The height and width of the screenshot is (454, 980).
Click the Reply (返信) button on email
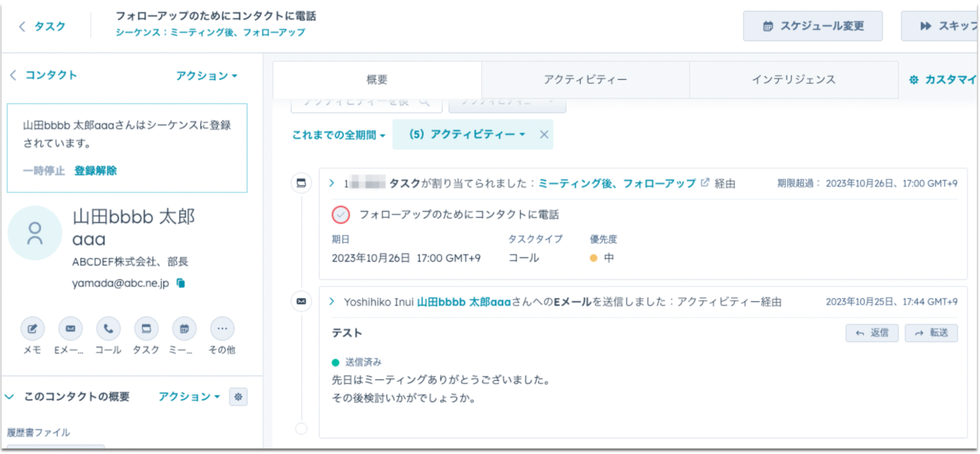872,333
